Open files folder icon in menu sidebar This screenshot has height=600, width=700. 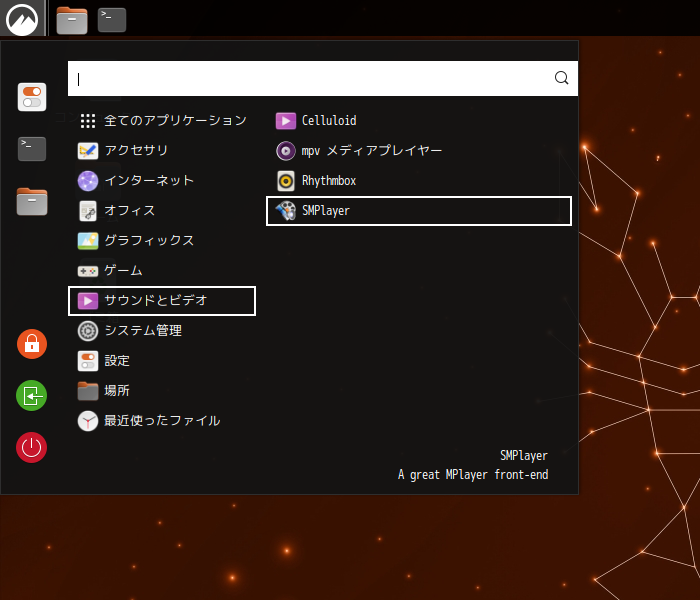pyautogui.click(x=32, y=201)
